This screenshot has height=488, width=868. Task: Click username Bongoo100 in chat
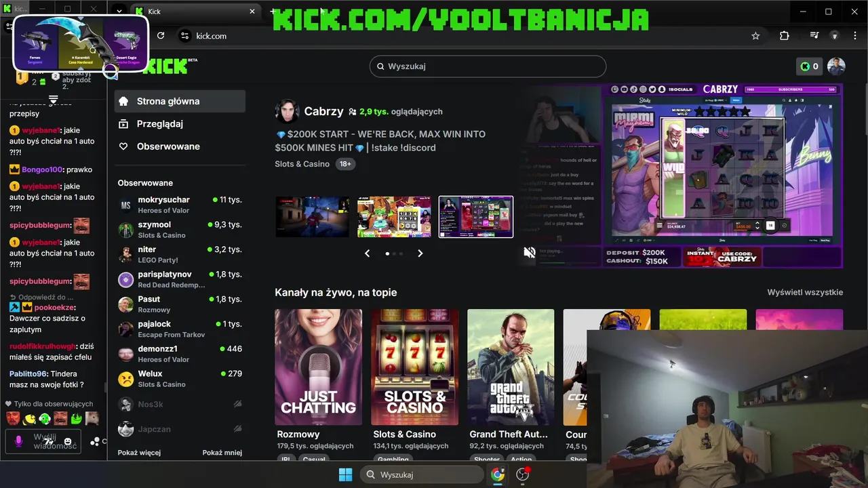42,169
